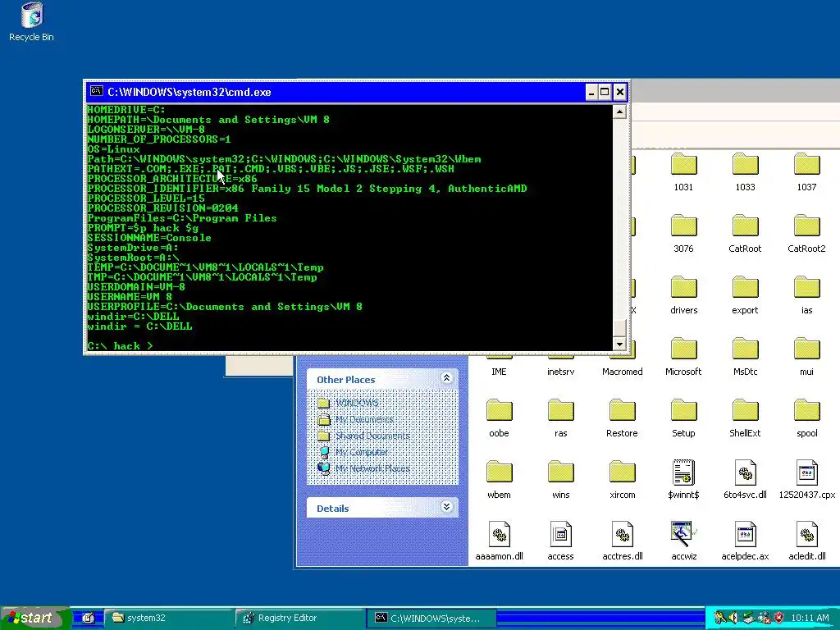
Task: Select the 1033 folder
Action: [745, 171]
